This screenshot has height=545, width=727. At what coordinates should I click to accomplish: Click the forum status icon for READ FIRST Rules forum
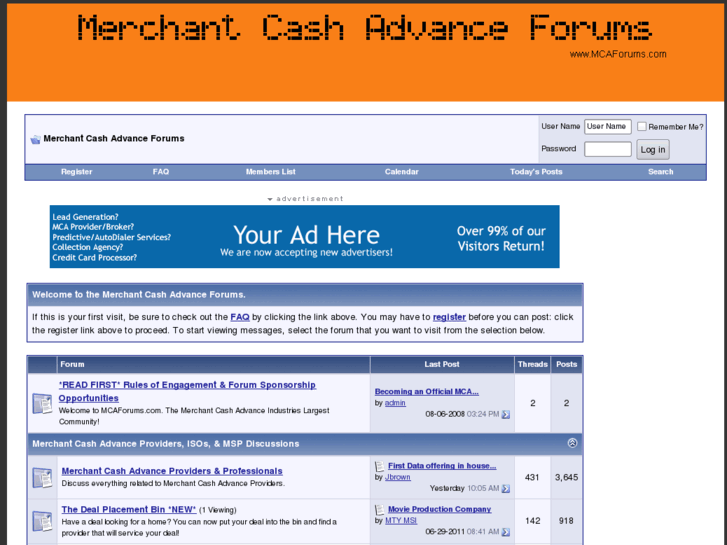coord(42,403)
